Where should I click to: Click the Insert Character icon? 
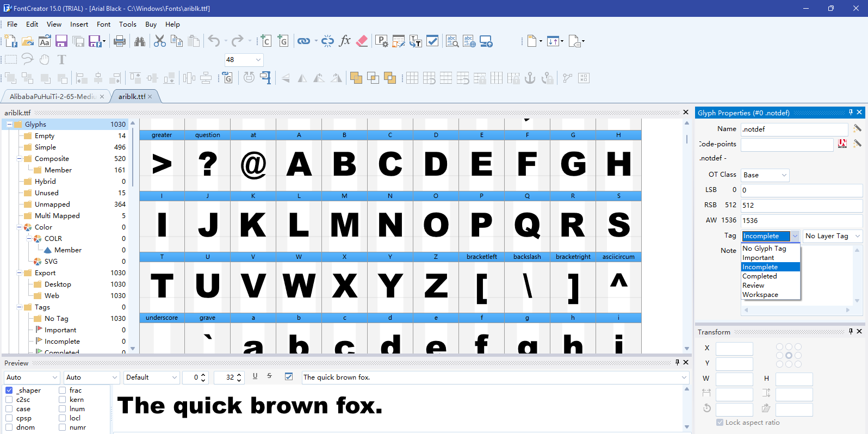point(266,41)
